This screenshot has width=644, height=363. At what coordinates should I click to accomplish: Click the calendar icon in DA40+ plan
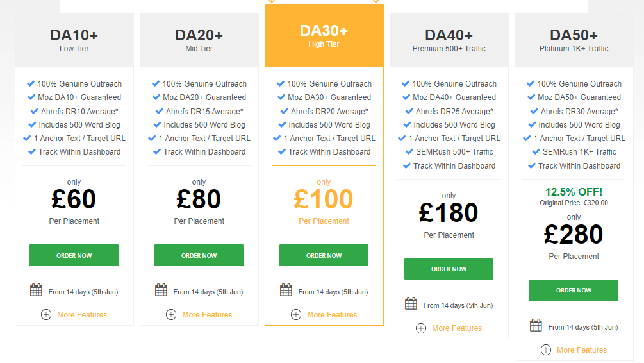coord(411,303)
